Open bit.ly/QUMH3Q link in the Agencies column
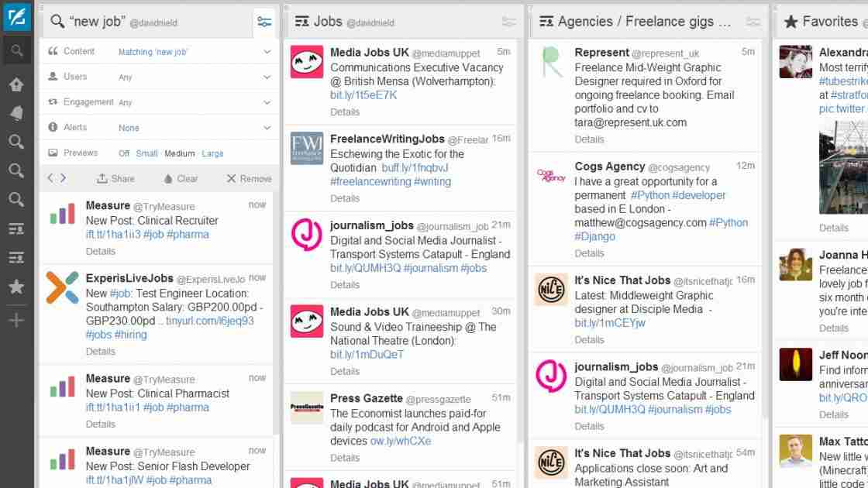Viewport: 868px width, 488px height. click(609, 410)
